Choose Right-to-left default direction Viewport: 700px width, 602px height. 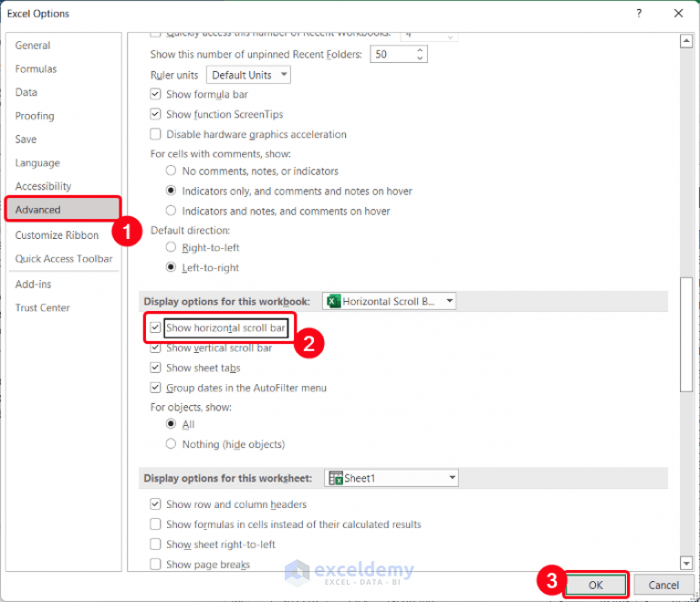coord(171,247)
